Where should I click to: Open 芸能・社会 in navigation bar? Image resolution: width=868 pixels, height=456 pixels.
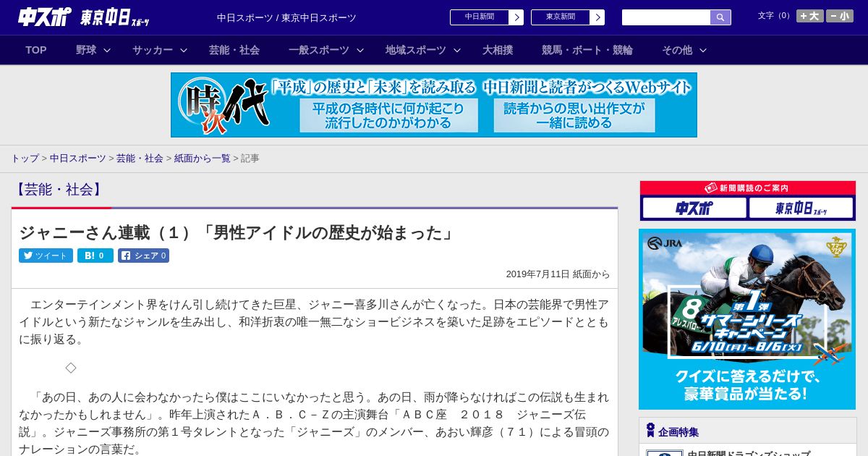pos(234,50)
